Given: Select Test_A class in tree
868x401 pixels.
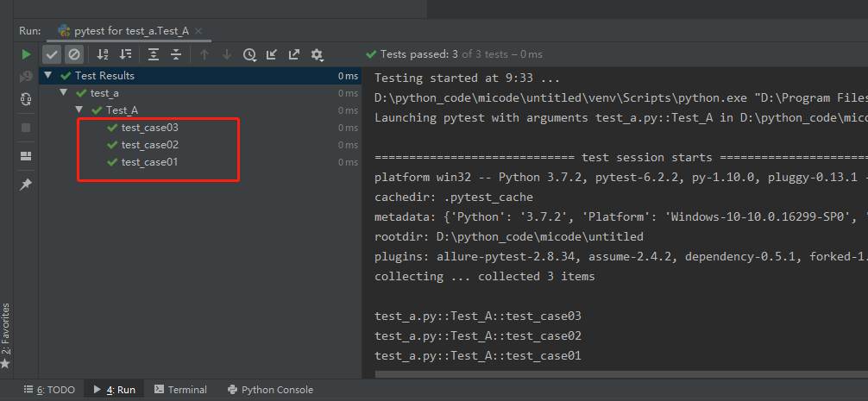Looking at the screenshot, I should tap(122, 110).
